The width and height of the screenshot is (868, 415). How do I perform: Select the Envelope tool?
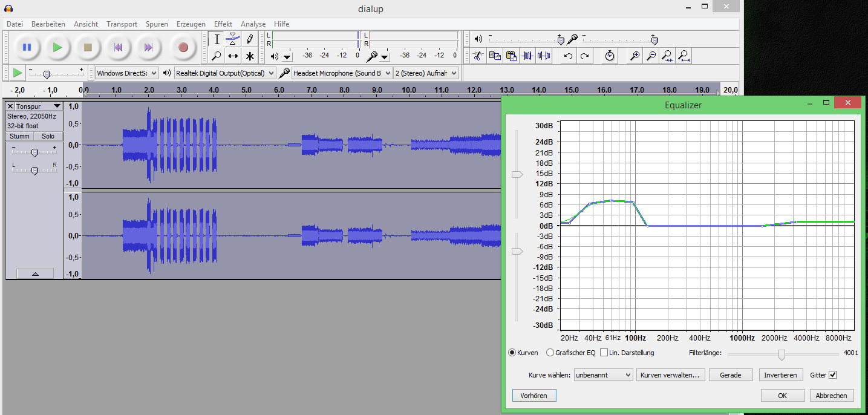tap(233, 39)
